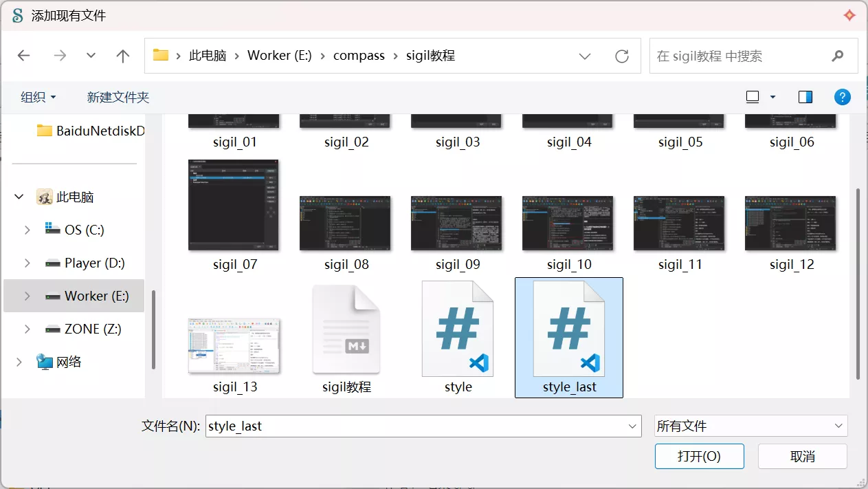This screenshot has width=868, height=489.
Task: Select the style CSS file icon
Action: point(458,329)
